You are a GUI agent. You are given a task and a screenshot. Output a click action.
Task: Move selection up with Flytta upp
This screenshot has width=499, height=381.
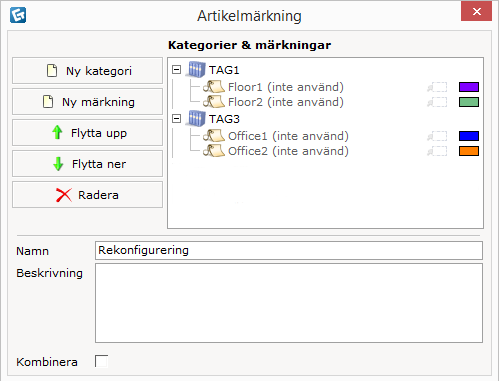pyautogui.click(x=88, y=133)
